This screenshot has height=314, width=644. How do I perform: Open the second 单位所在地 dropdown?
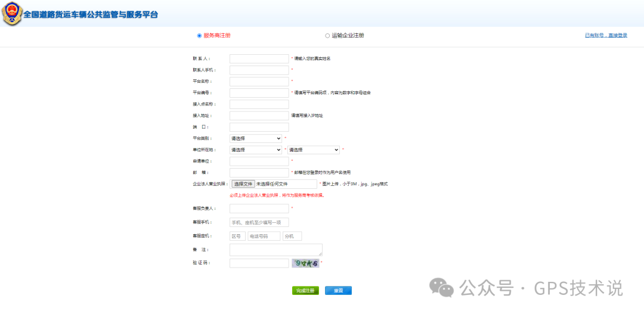[314, 150]
